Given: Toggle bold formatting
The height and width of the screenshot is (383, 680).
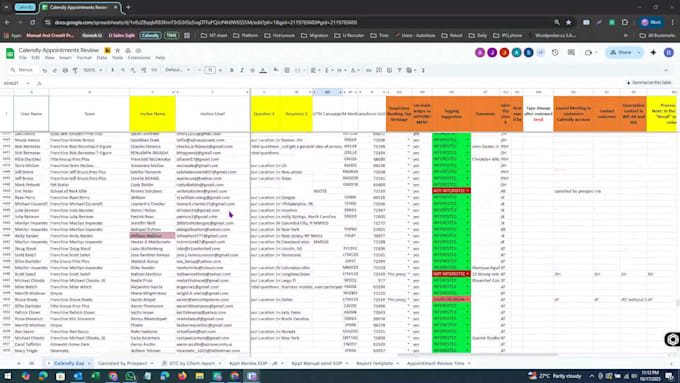Looking at the screenshot, I should click(x=232, y=70).
